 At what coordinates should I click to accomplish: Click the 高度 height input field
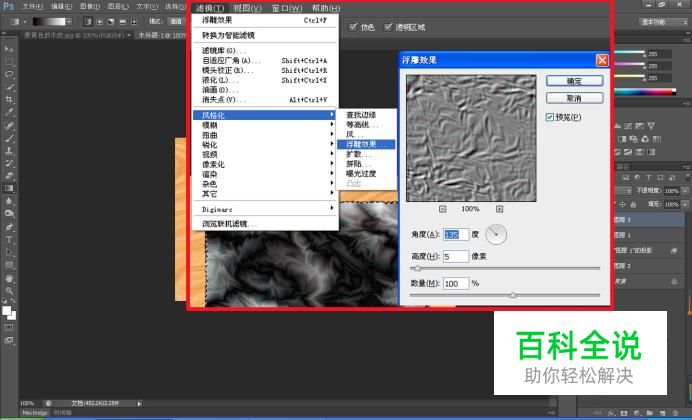[x=455, y=256]
